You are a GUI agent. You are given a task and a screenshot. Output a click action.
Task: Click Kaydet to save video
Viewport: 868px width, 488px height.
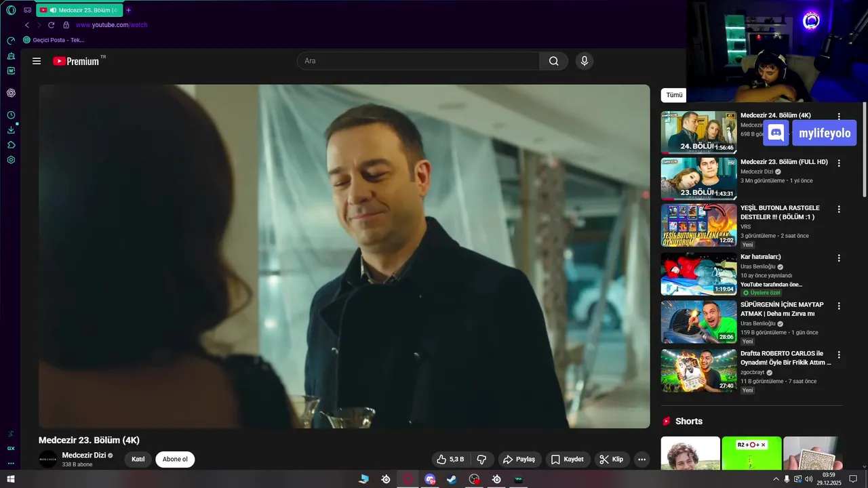[568, 460]
